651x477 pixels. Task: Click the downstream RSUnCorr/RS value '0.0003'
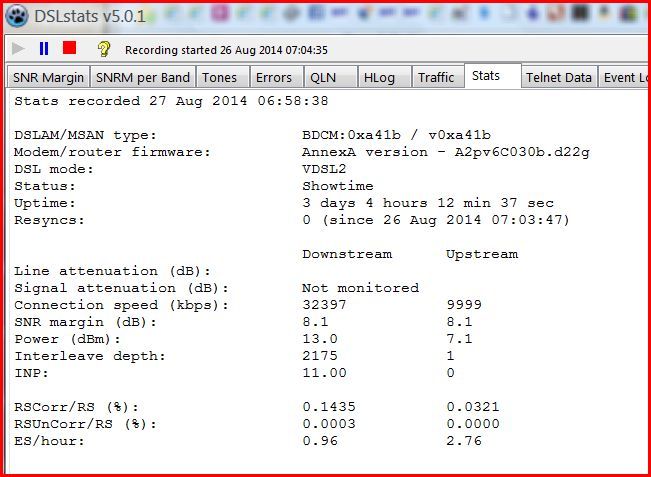(329, 424)
